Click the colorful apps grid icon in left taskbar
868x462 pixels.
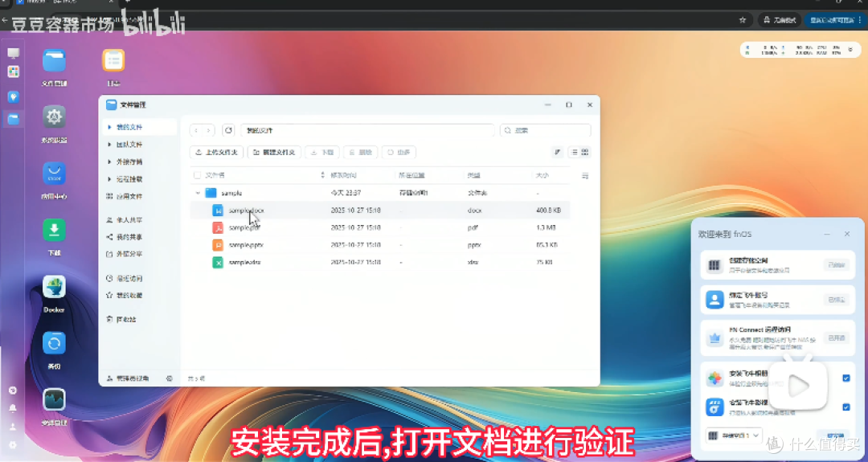(14, 72)
